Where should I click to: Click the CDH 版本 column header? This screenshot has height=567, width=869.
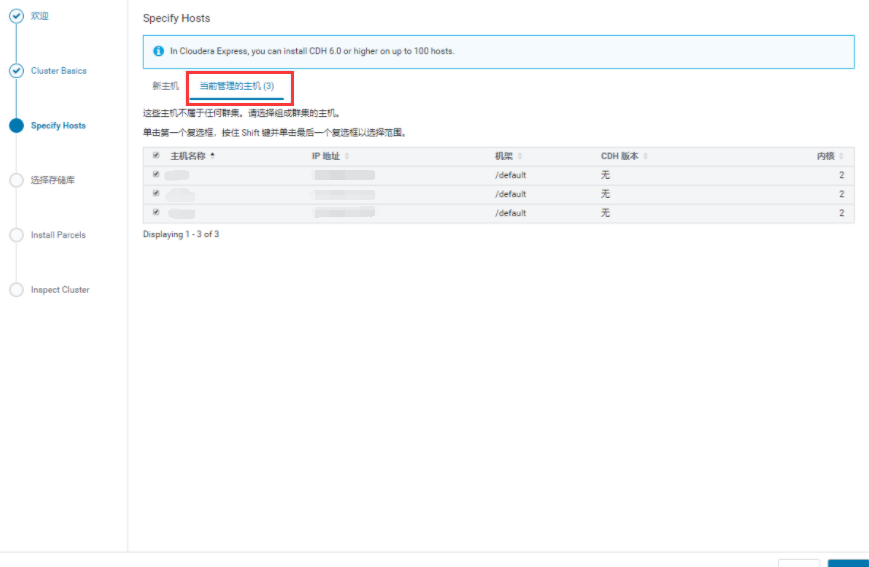point(620,156)
